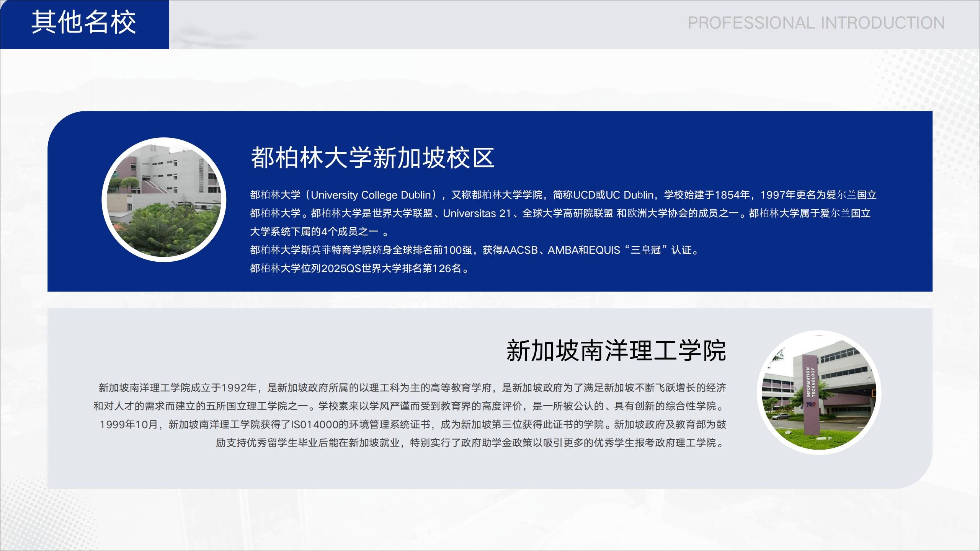Click the 其他名校 slide title

(x=83, y=22)
